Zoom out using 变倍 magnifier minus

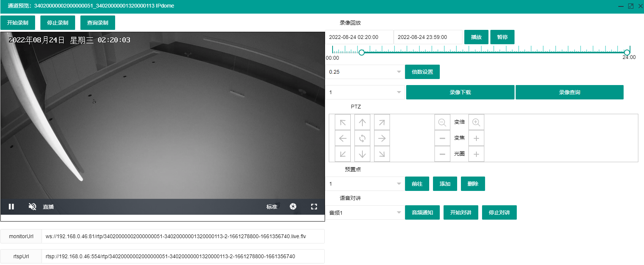(442, 122)
